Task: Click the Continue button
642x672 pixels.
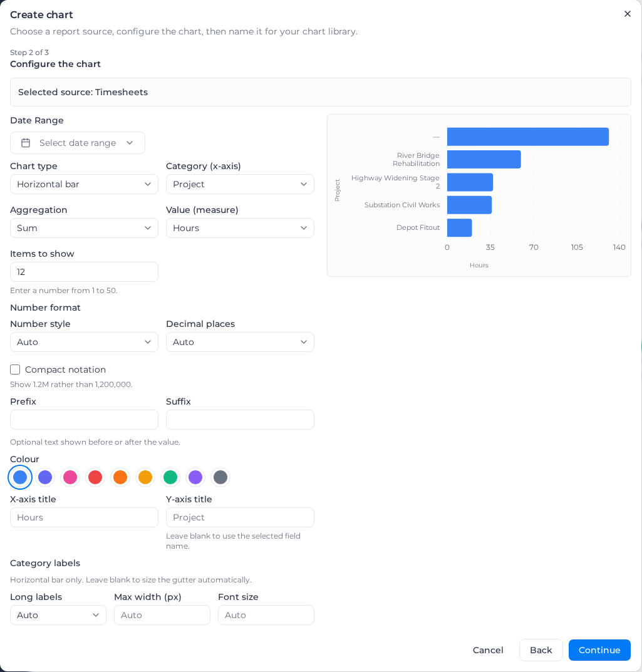Action: click(599, 650)
